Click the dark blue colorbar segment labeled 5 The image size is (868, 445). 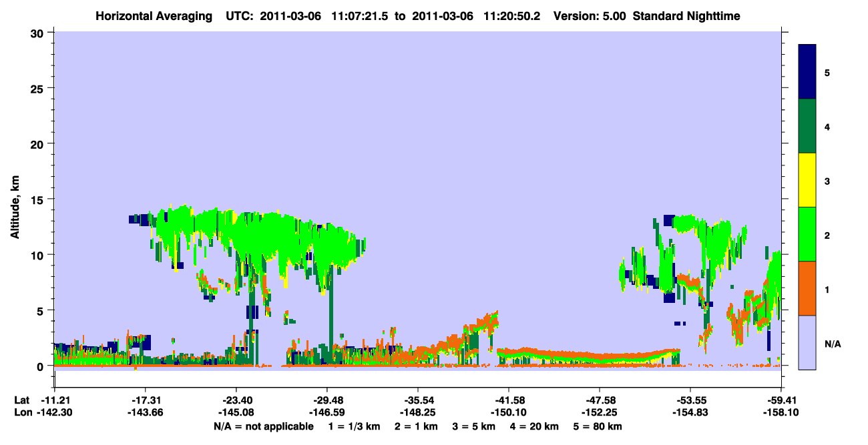click(x=807, y=71)
